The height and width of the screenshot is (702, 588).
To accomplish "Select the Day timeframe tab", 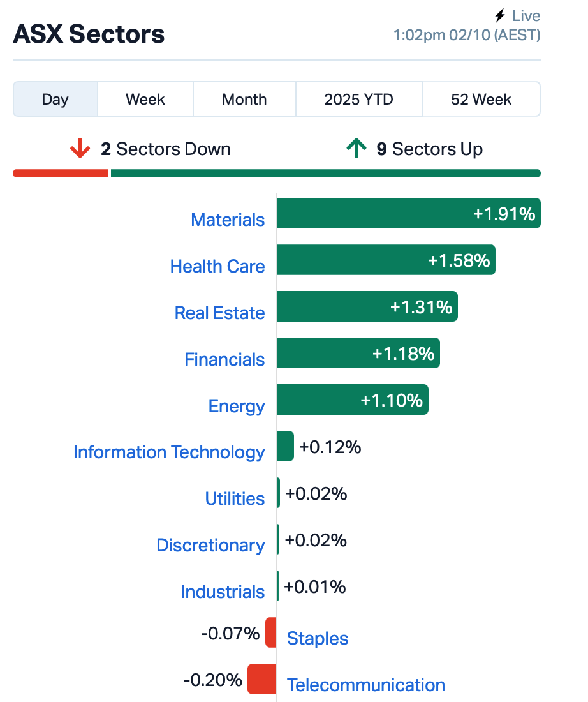I will coord(55,100).
